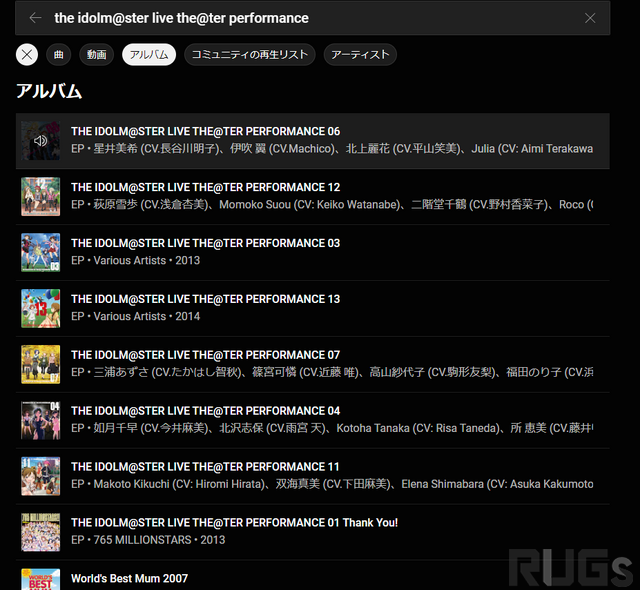Click the back arrow in search bar
The height and width of the screenshot is (590, 640).
pyautogui.click(x=36, y=18)
